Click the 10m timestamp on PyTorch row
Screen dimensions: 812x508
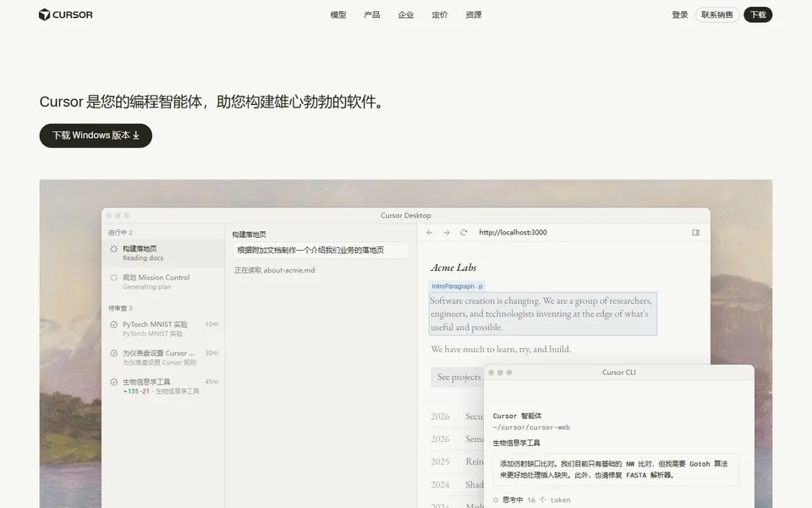pyautogui.click(x=211, y=324)
